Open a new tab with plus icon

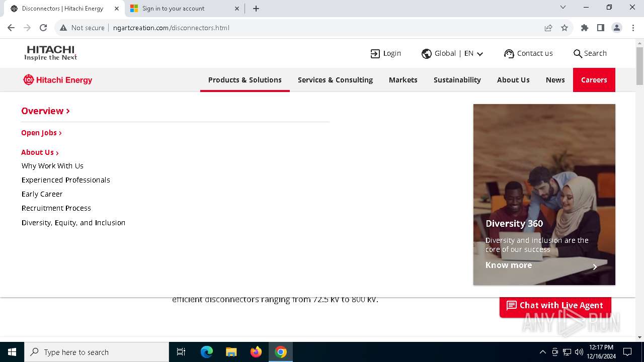point(256,9)
